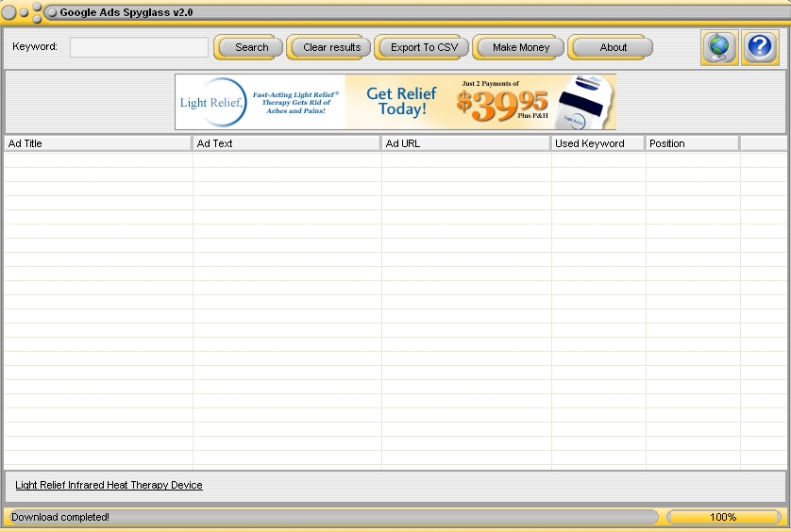Open the About dialog button
The height and width of the screenshot is (532, 791).
tap(611, 47)
